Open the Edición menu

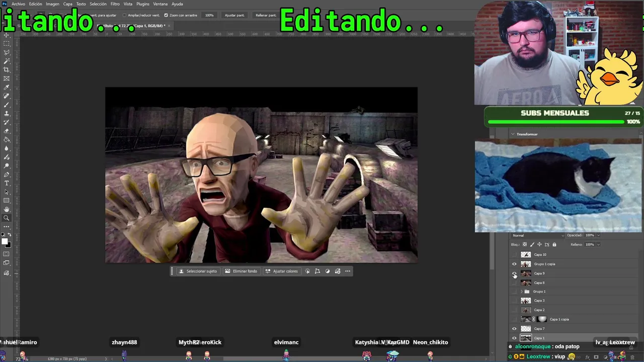[36, 4]
